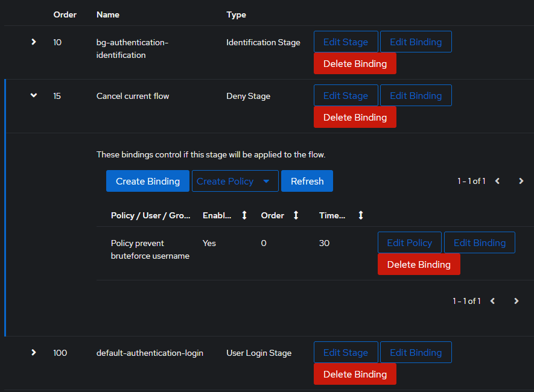Go to next page in top pagination

tap(521, 181)
